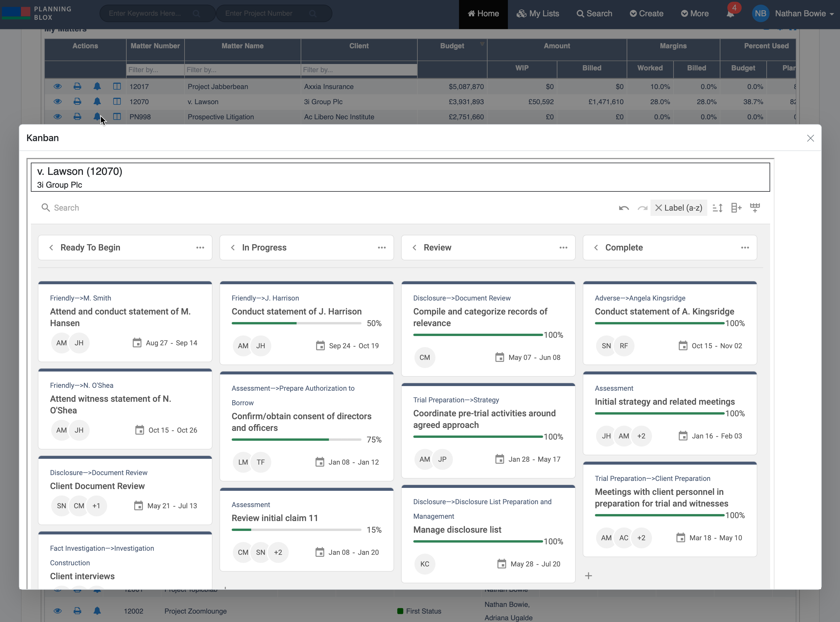Viewport: 840px width, 622px height.
Task: Click bell icon for matter 12070
Action: 97,102
